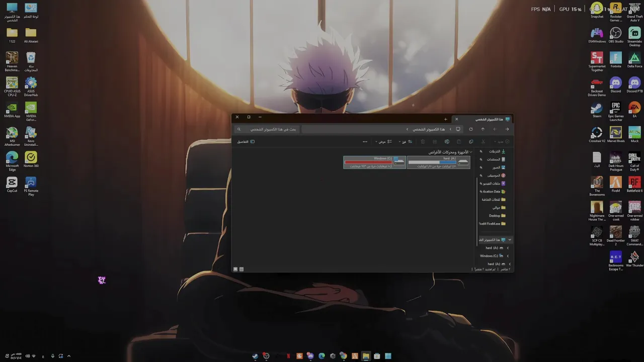Screen dimensions: 644x362
Task: Open the CapCut desktop shortcut
Action: click(12, 185)
